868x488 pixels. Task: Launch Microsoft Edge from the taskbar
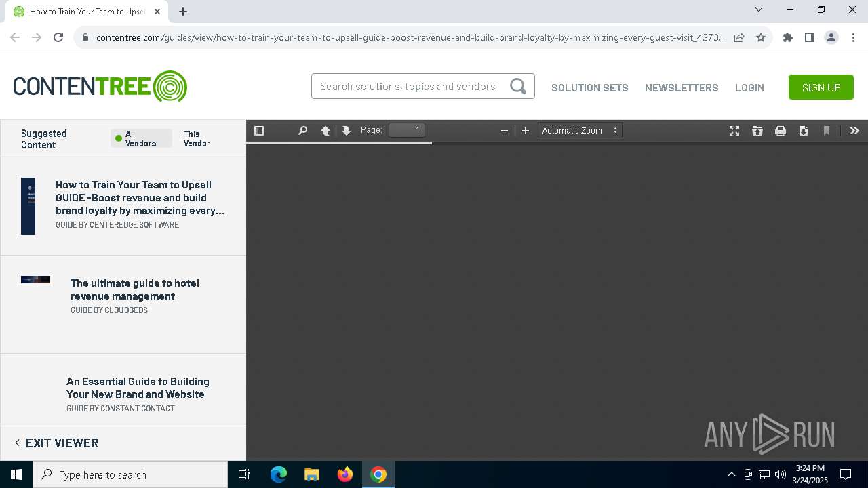coord(279,474)
